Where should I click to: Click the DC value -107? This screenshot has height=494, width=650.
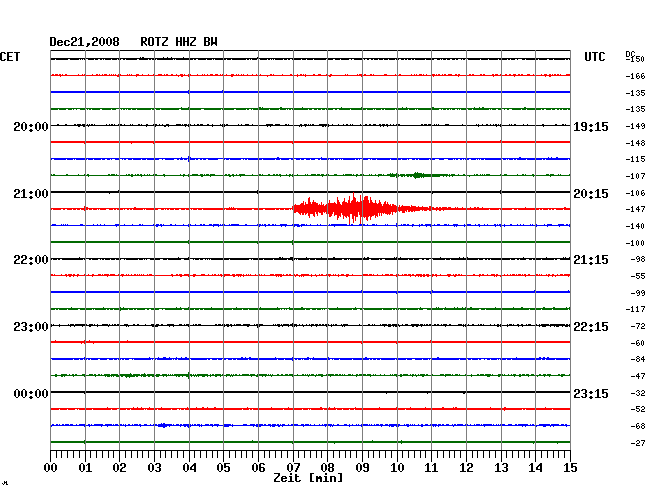click(x=635, y=176)
